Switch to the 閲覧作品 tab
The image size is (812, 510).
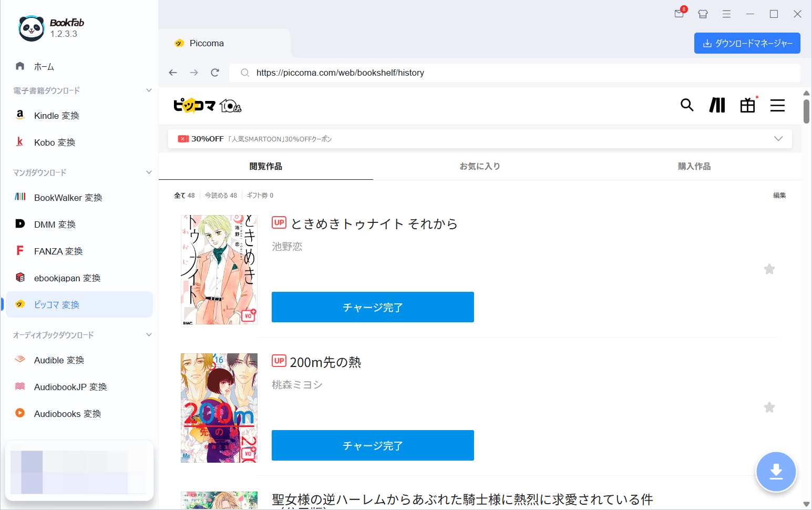[x=266, y=166]
